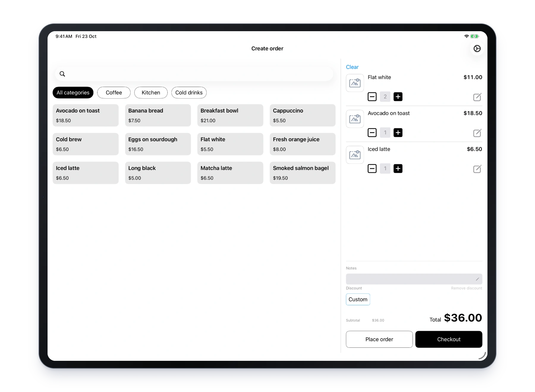Add Fresh orange juice to order
The height and width of the screenshot is (392, 535).
tap(303, 144)
